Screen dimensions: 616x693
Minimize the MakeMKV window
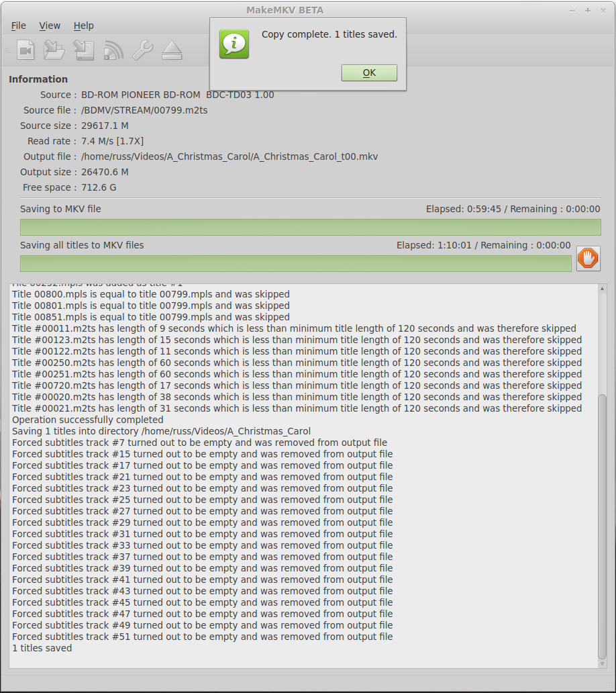(572, 10)
